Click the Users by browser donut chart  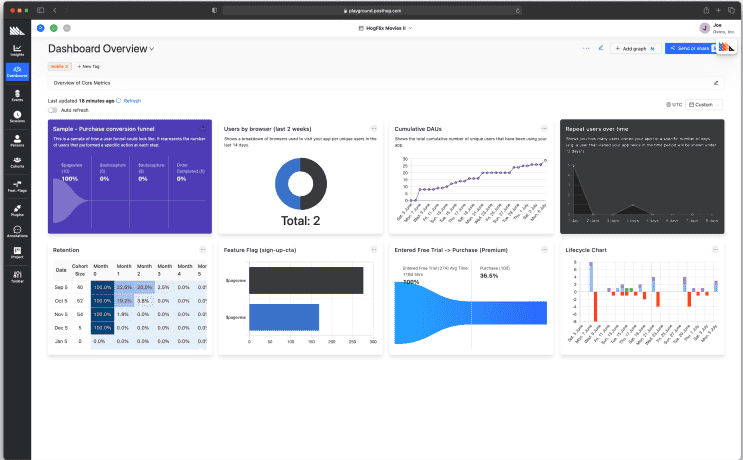pyautogui.click(x=300, y=184)
